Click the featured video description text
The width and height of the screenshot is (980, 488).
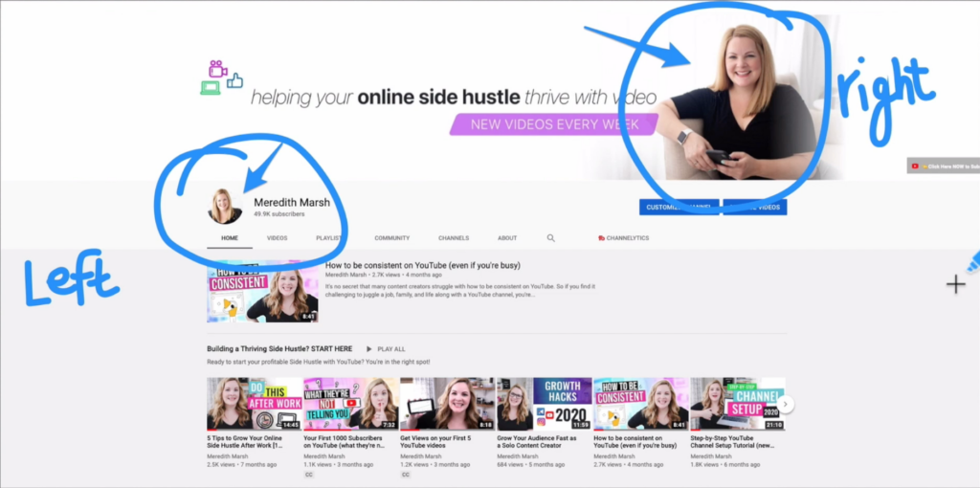[x=460, y=290]
